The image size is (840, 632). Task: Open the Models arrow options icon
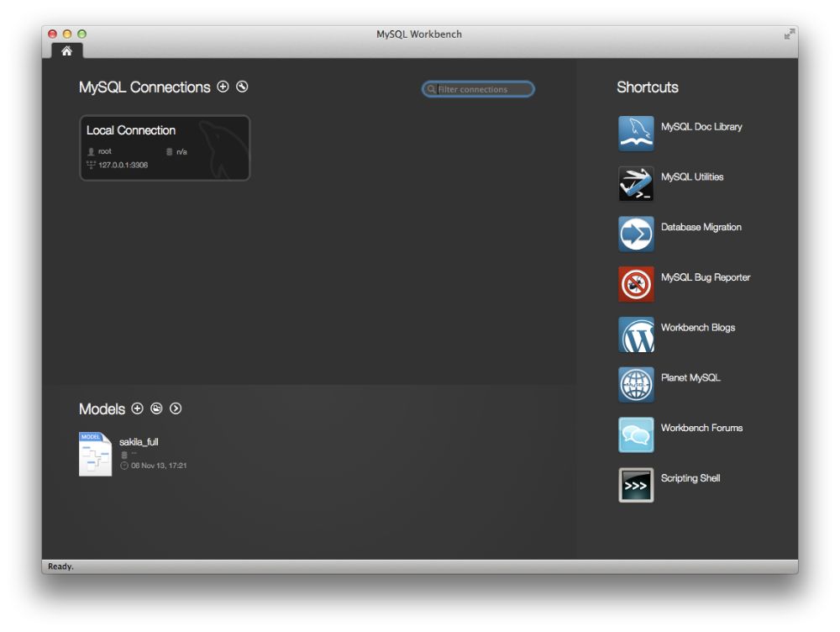176,408
